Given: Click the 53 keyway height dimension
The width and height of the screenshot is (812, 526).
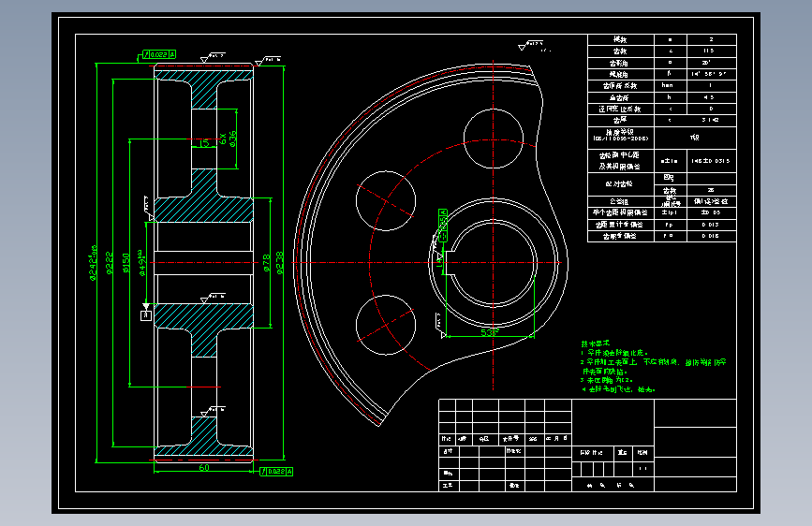Looking at the screenshot, I should pyautogui.click(x=490, y=332).
